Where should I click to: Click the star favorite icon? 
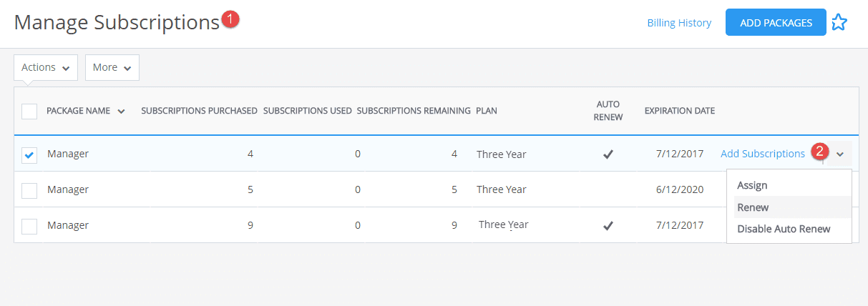tap(839, 23)
